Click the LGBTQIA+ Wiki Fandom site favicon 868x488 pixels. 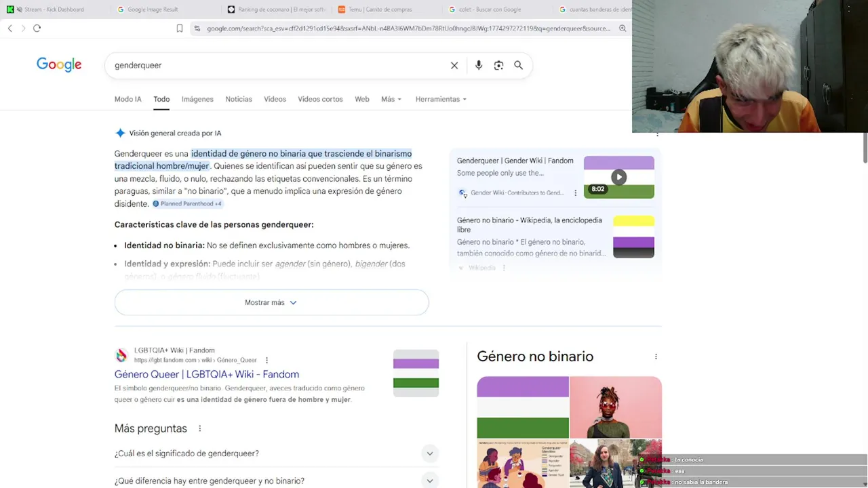(x=121, y=356)
